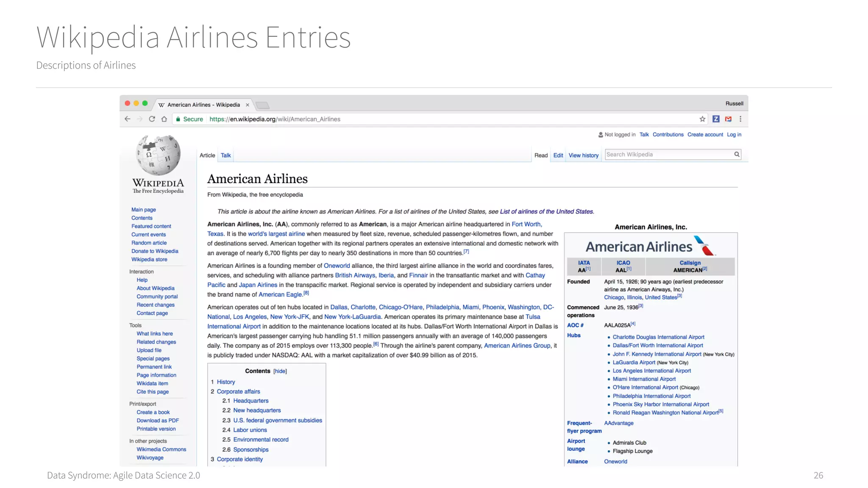The height and width of the screenshot is (488, 868).
Task: Click Cite this page link
Action: click(153, 392)
